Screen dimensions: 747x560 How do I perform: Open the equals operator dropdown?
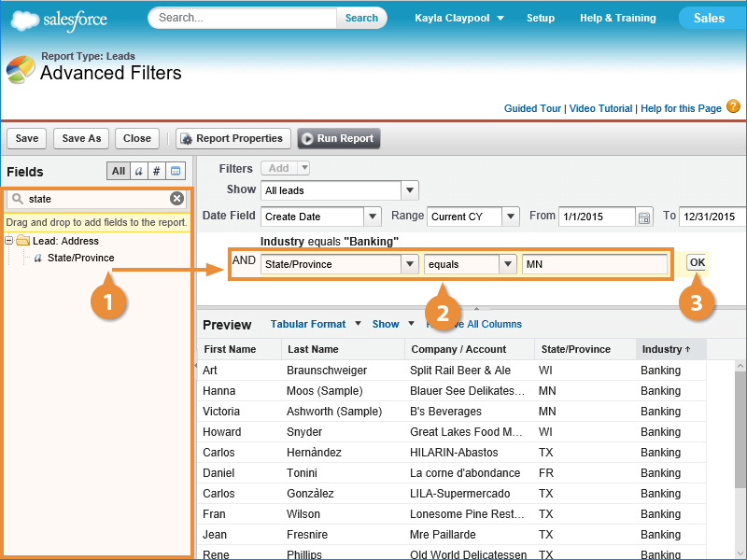(507, 265)
